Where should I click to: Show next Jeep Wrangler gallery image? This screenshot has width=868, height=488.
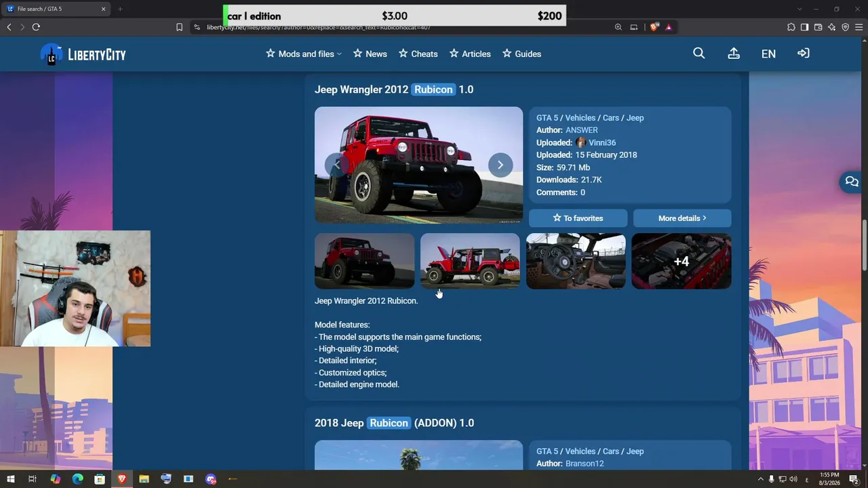(x=500, y=165)
